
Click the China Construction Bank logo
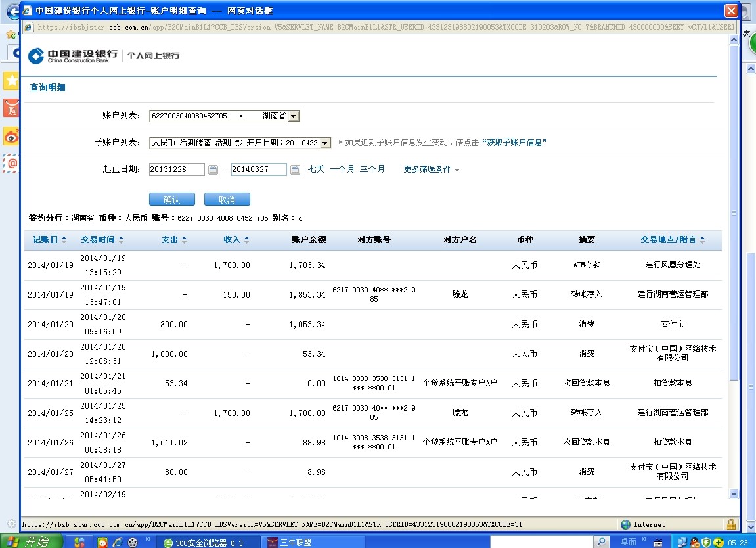tap(74, 56)
